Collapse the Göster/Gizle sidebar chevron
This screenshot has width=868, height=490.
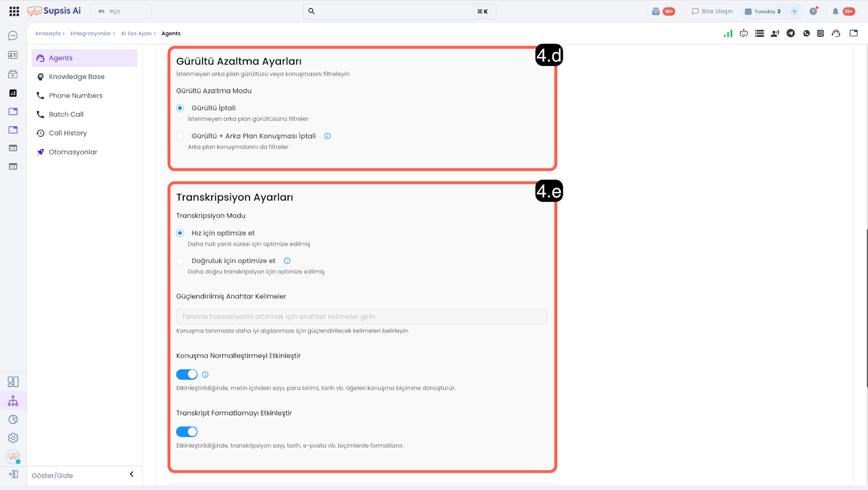coord(131,474)
